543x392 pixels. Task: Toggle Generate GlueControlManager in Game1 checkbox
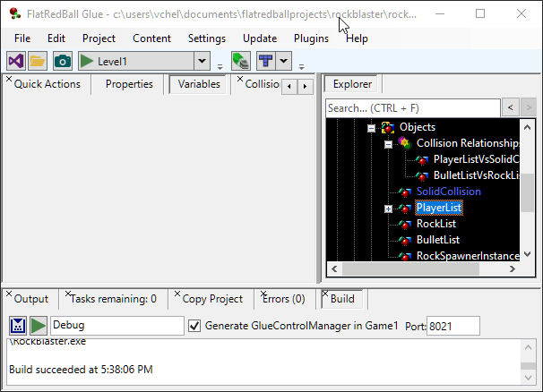pyautogui.click(x=194, y=326)
